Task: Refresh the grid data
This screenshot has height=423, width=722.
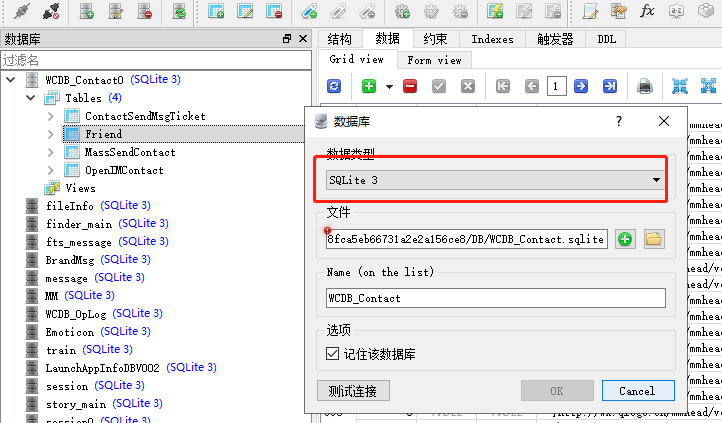Action: tap(334, 86)
